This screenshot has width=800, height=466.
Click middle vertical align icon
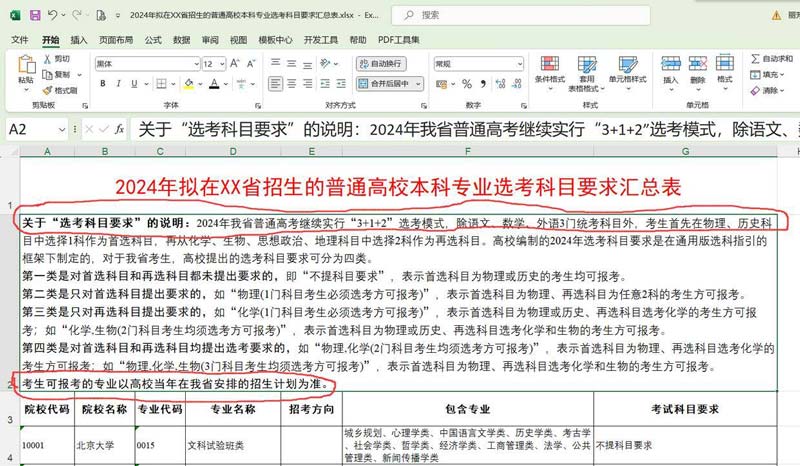291,63
